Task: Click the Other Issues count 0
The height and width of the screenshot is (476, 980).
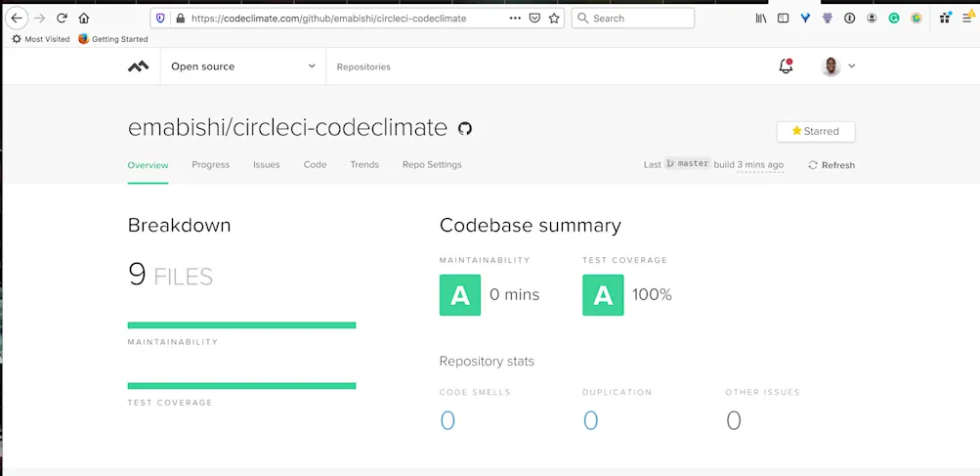Action: tap(734, 421)
